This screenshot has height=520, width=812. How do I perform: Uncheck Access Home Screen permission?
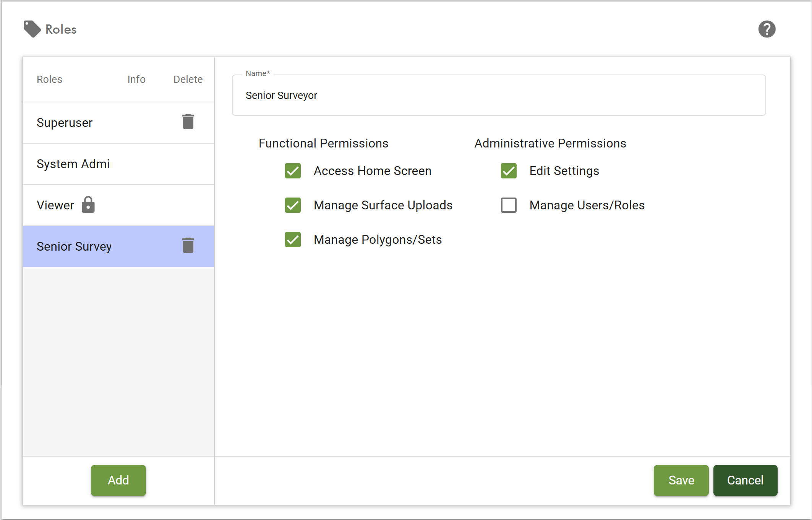point(293,171)
